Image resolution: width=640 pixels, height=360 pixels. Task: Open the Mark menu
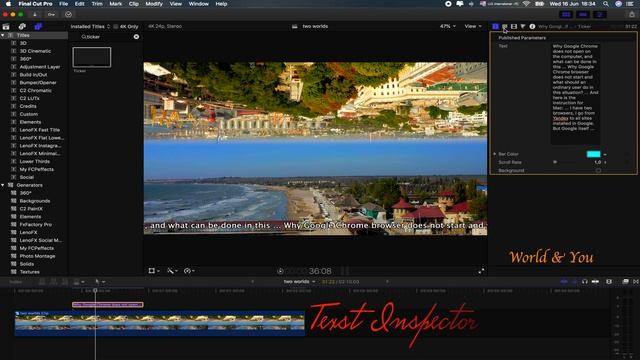pyautogui.click(x=116, y=4)
